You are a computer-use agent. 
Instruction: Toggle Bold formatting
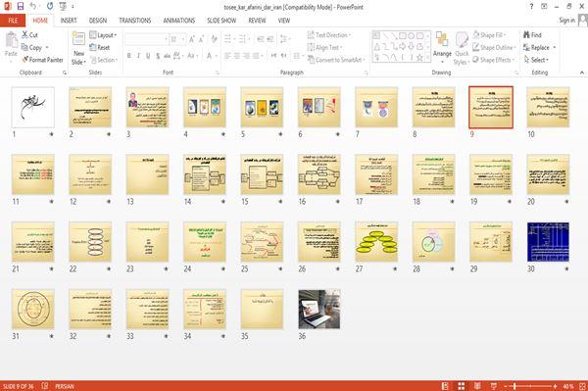(x=129, y=56)
